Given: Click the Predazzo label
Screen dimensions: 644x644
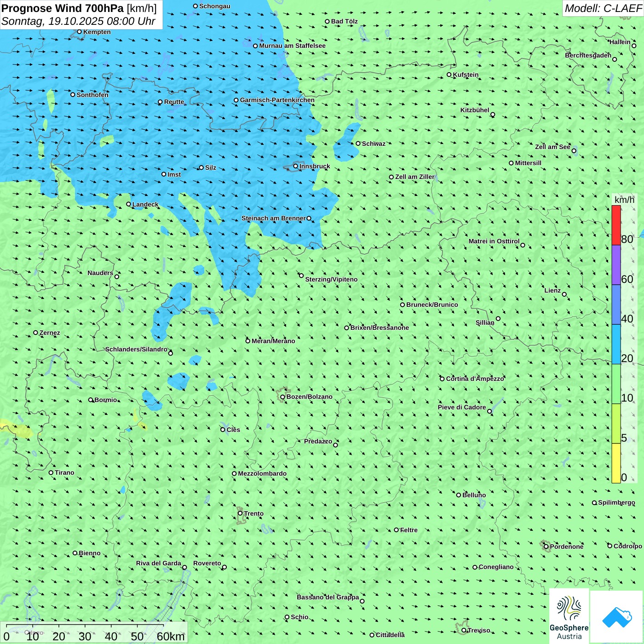Looking at the screenshot, I should tap(318, 441).
